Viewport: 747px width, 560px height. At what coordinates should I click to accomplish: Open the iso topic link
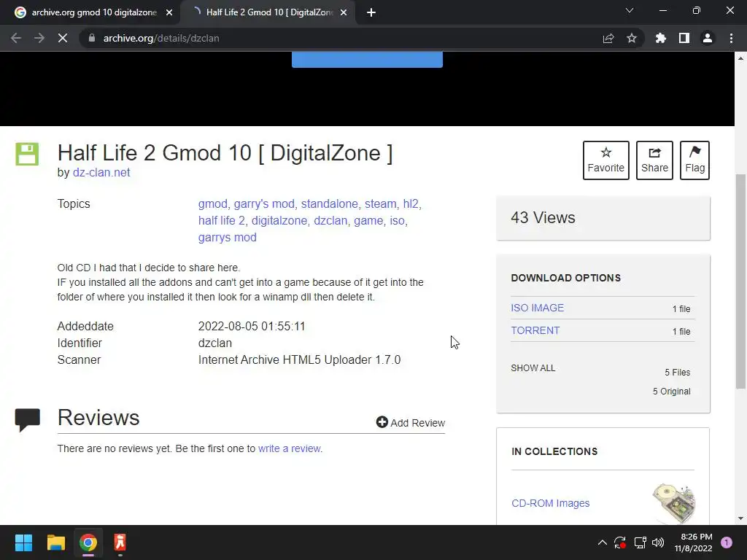pos(398,220)
